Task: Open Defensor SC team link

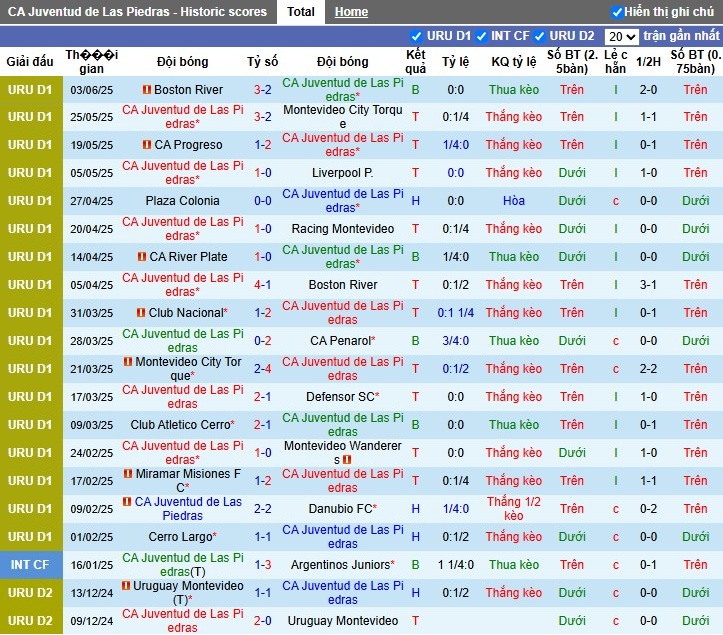Action: click(340, 397)
